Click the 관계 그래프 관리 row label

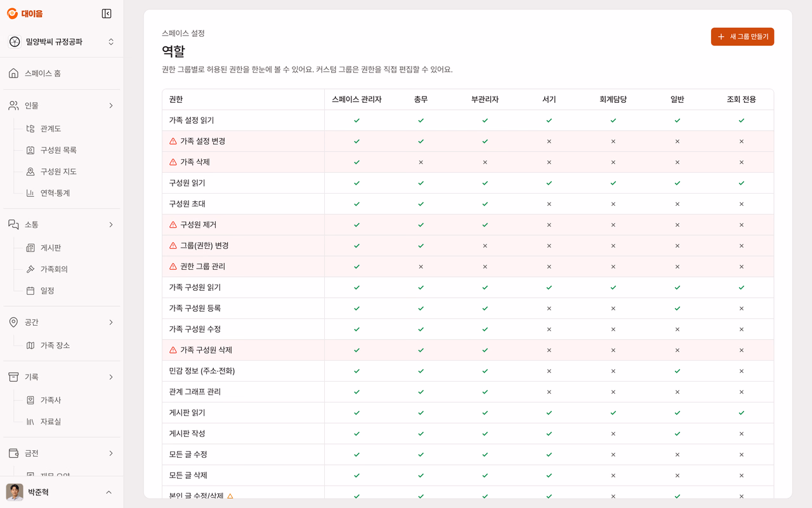coord(195,392)
